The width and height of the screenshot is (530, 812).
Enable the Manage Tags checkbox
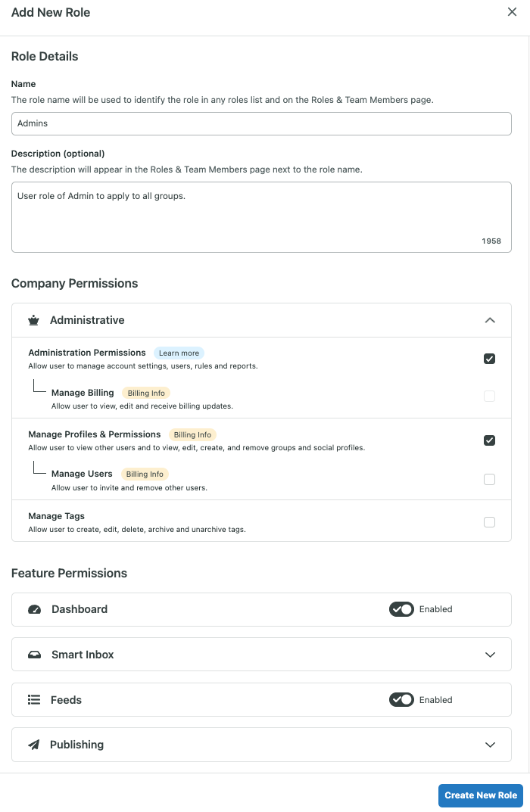(489, 522)
